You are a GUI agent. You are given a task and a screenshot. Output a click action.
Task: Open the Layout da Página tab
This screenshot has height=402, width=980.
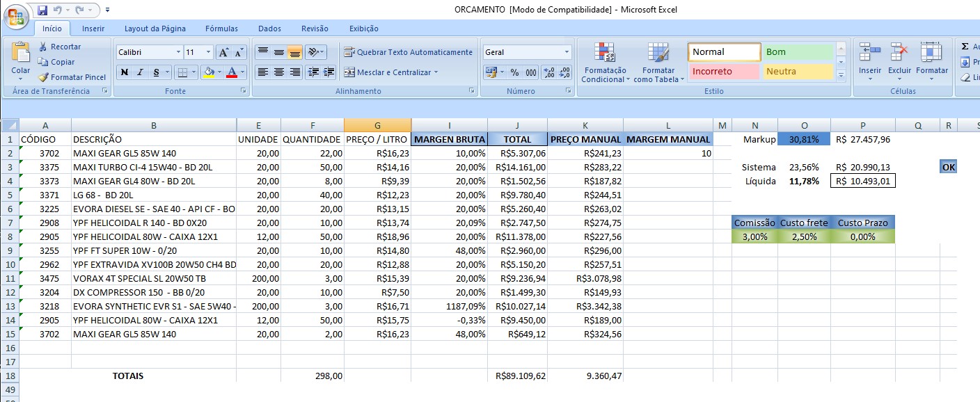pyautogui.click(x=155, y=29)
